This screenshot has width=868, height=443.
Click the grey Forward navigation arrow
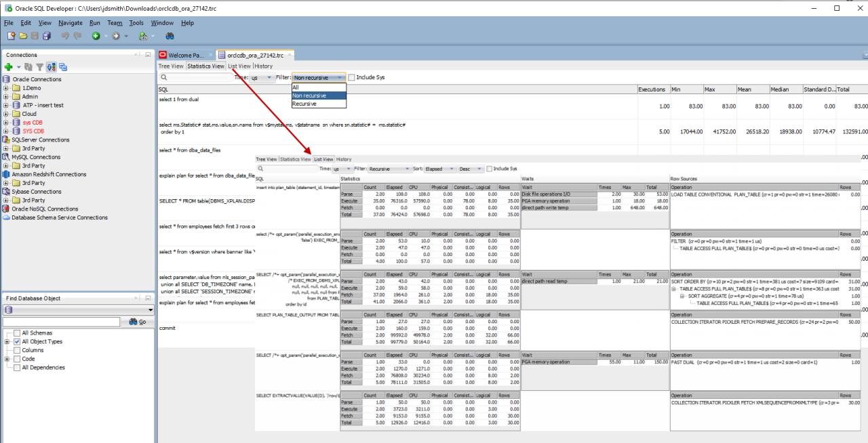(115, 36)
